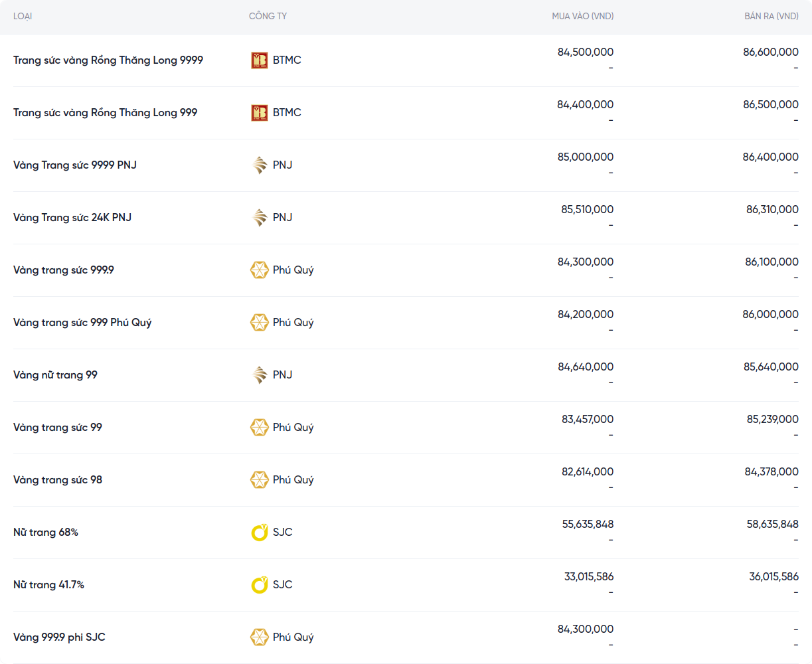Sort by MUA VÀO (VND) column header
Image resolution: width=812 pixels, height=664 pixels.
tap(582, 16)
